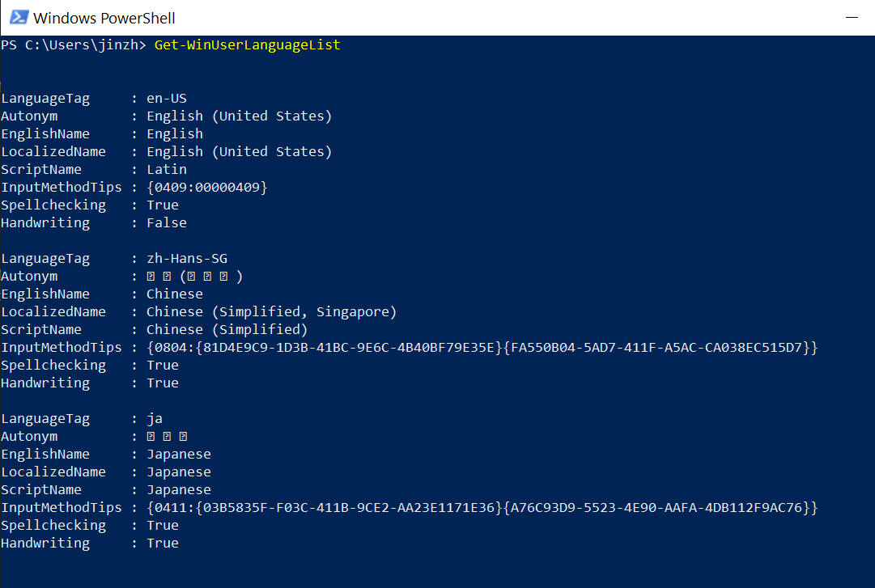Click the Spellchecking True value under ja

163,526
